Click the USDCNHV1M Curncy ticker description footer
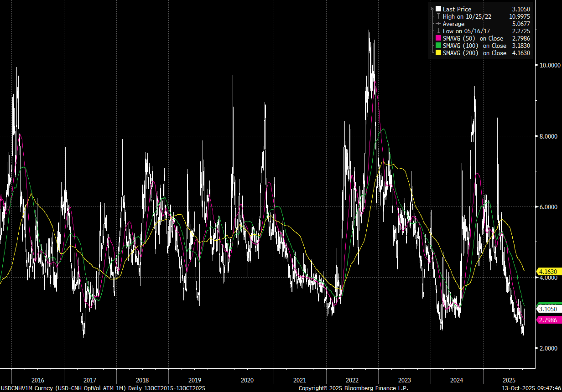The height and width of the screenshot is (392, 562). point(103,388)
